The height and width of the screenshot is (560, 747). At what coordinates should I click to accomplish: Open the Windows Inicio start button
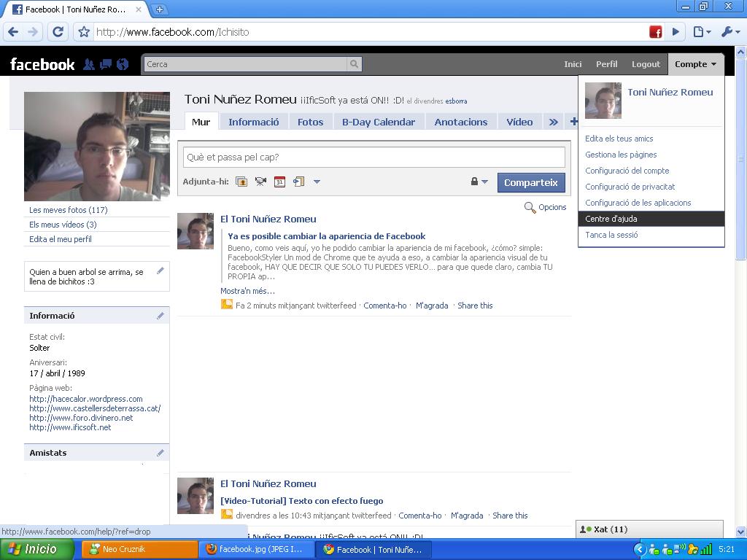pos(37,550)
